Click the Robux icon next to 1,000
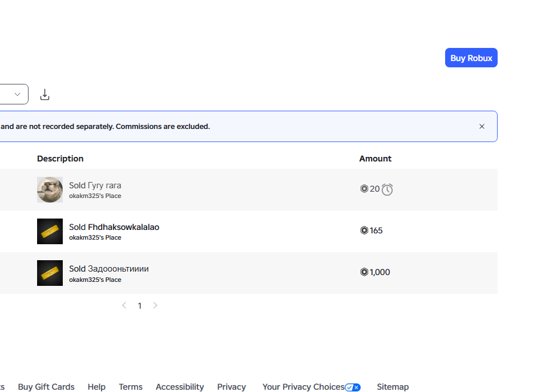This screenshot has height=392, width=533. coord(364,272)
